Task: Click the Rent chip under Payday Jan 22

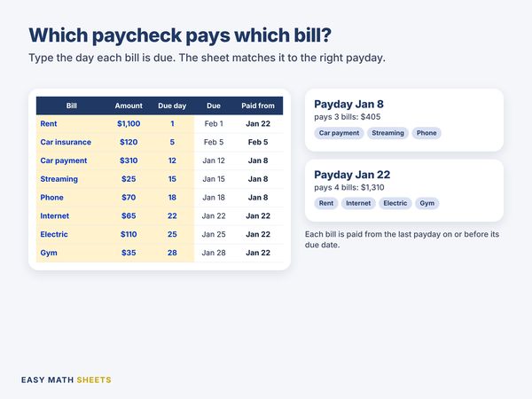Action: point(326,203)
